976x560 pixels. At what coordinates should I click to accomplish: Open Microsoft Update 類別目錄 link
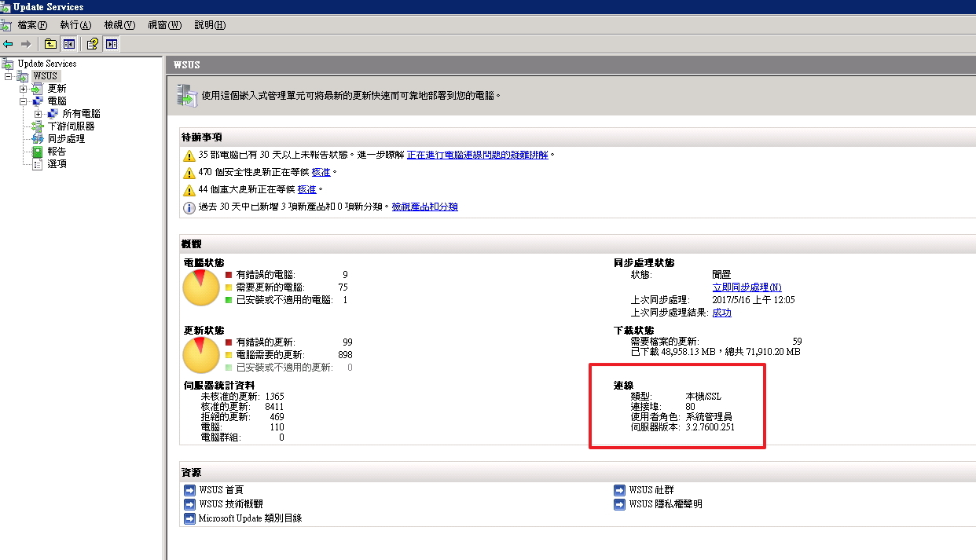coord(250,518)
